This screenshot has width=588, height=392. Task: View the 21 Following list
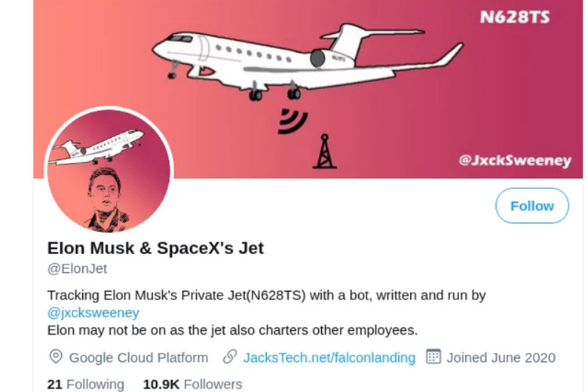click(x=85, y=384)
